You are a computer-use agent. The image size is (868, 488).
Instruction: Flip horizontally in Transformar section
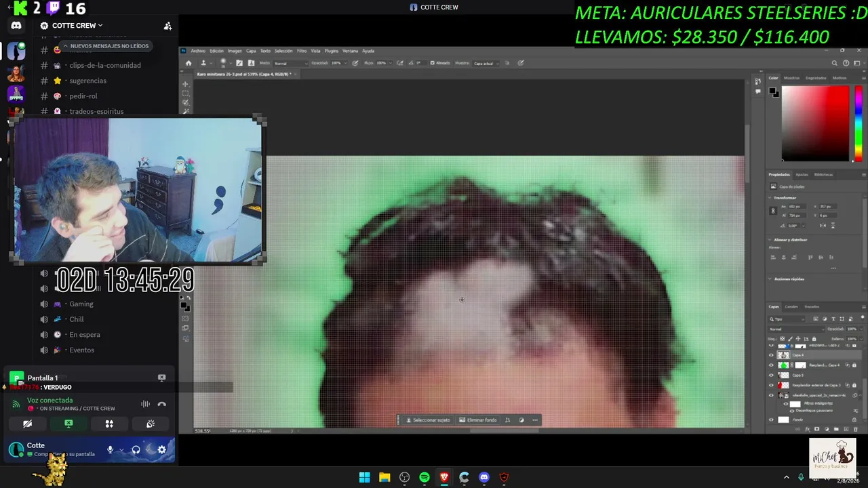pyautogui.click(x=821, y=225)
